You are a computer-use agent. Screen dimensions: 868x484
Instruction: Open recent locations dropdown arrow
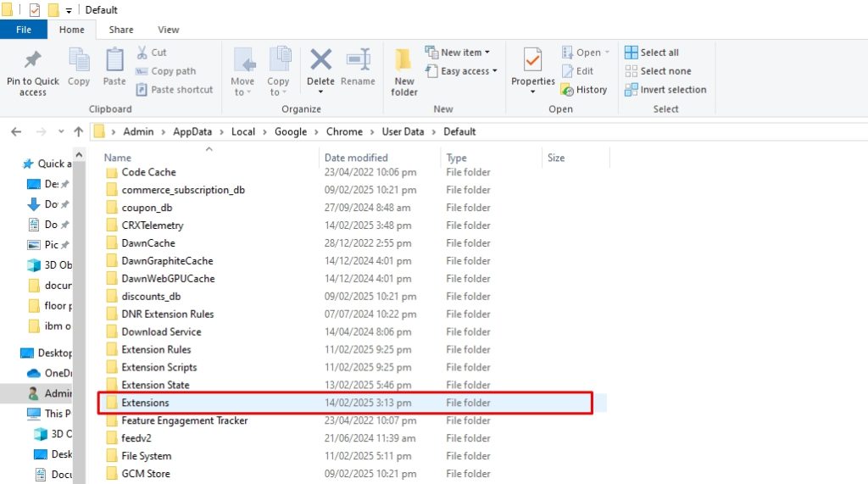tap(61, 131)
